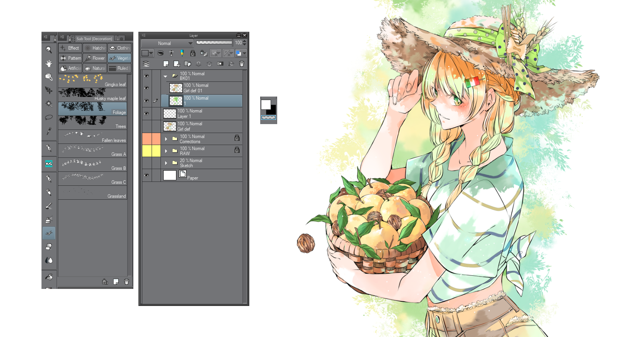Toggle visibility of Layer 1
Screen dimensions: 644x337
point(146,114)
